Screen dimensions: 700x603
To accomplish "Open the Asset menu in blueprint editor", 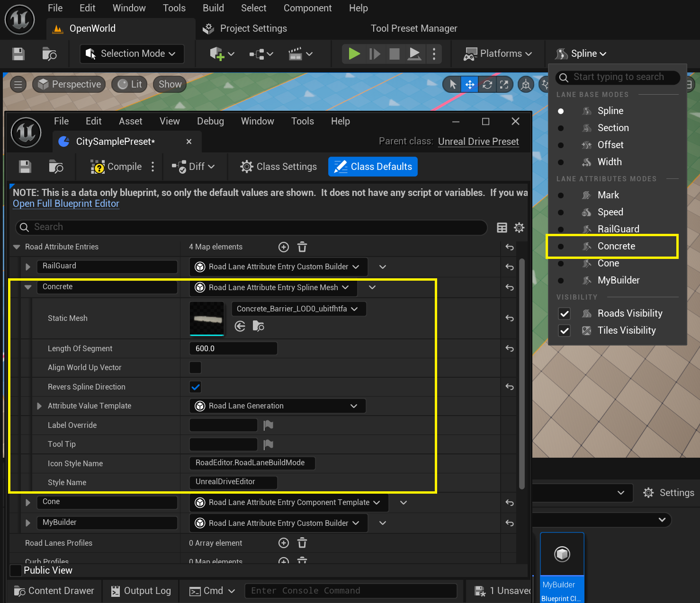I will pos(130,121).
